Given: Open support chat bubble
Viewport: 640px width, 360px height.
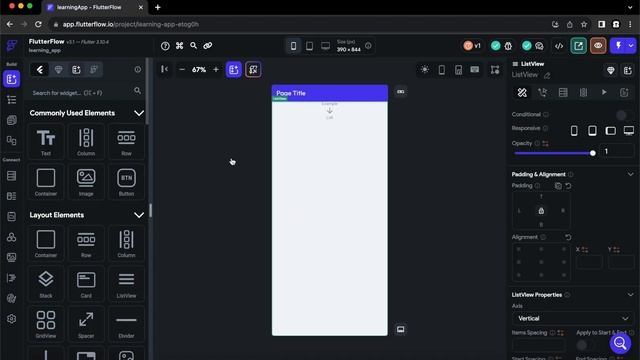Looking at the screenshot, I should coord(620,343).
